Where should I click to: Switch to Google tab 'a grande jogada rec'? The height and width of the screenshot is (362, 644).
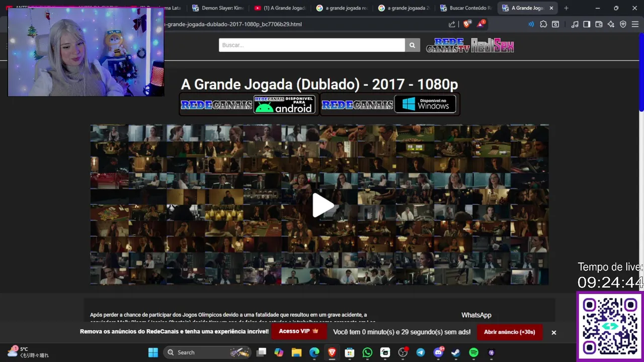342,8
